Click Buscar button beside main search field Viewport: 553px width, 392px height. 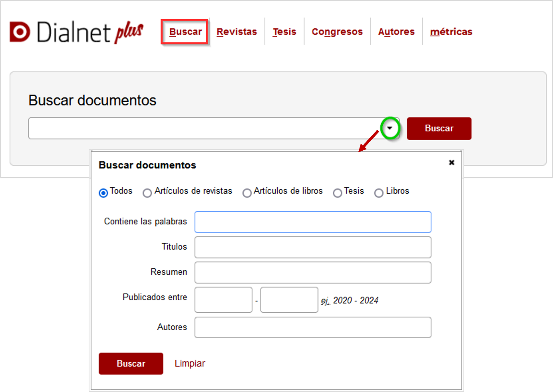439,128
